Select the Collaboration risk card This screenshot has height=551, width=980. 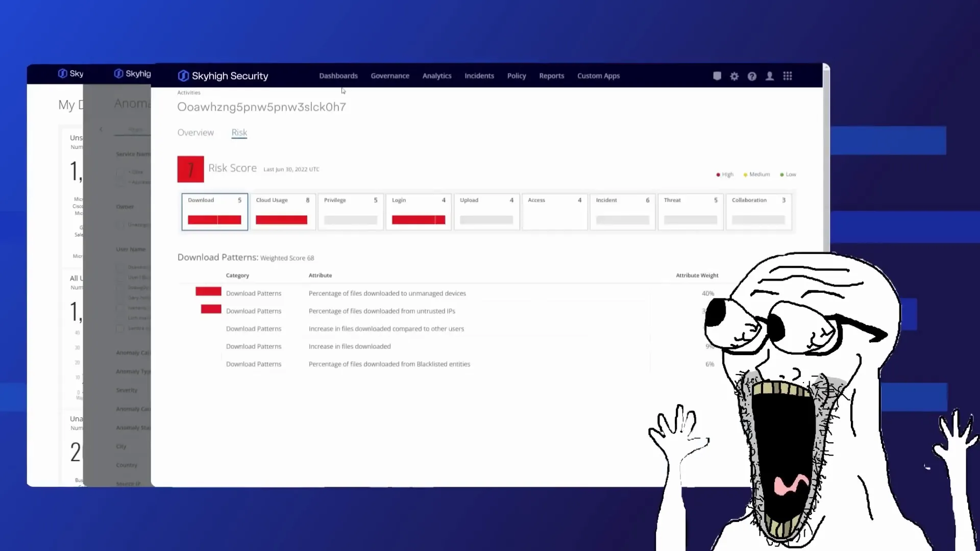(759, 212)
